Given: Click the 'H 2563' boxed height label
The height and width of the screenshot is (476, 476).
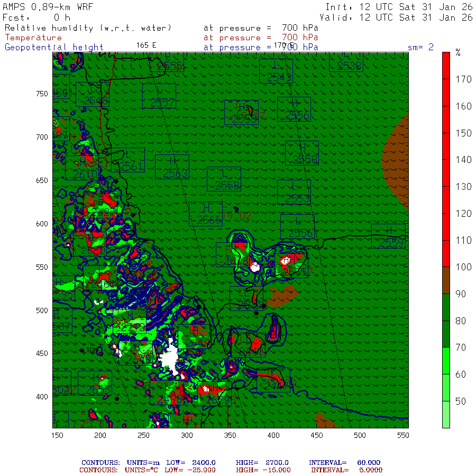Looking at the screenshot, I should point(172,167).
